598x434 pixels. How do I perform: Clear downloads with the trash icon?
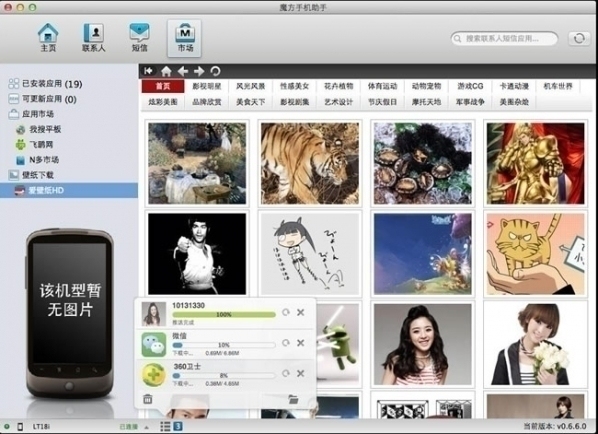[147, 399]
